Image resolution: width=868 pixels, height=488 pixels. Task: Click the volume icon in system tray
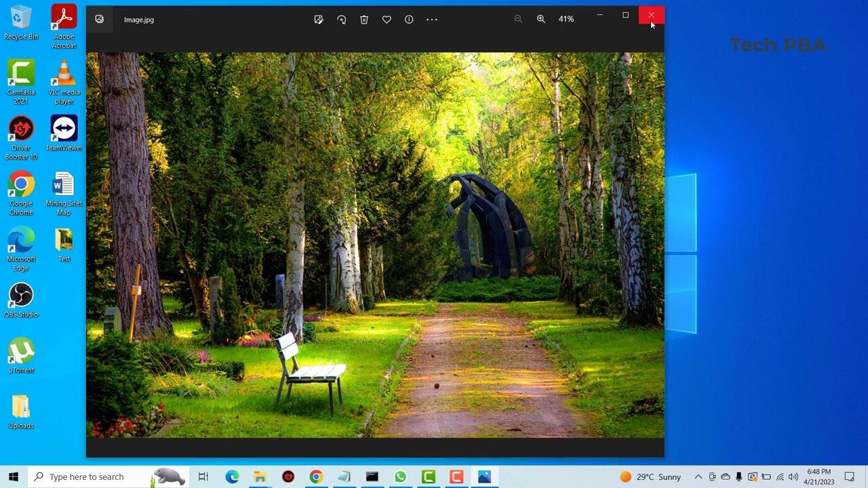793,477
